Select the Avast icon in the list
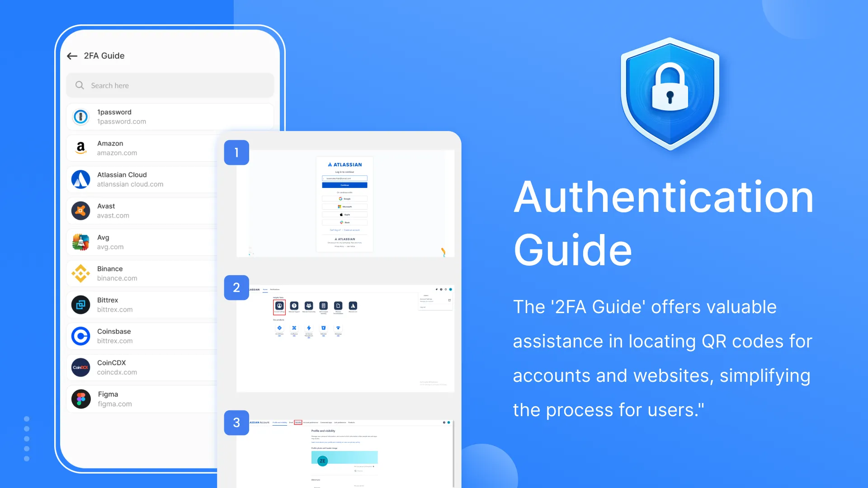This screenshot has height=488, width=868. pos(80,210)
